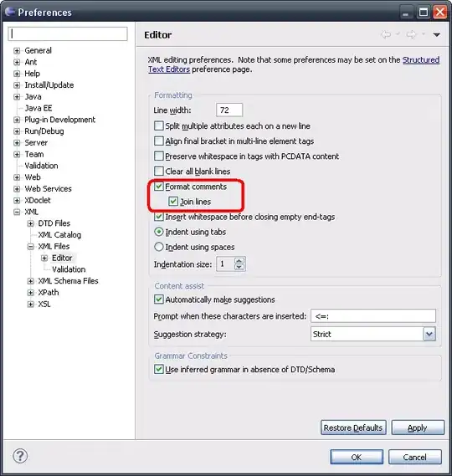Screen dimensions: 452x476
Task: Collapse the XML tree node
Action: click(17, 212)
